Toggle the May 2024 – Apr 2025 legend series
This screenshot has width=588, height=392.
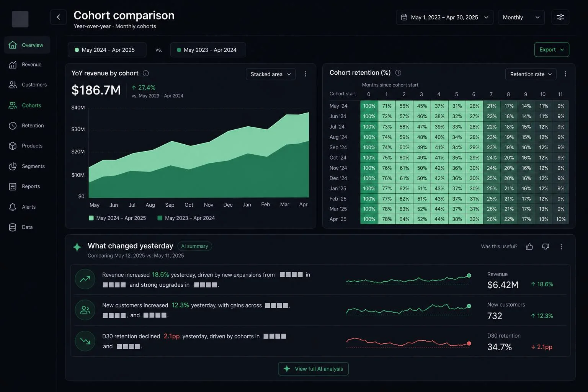click(x=118, y=218)
